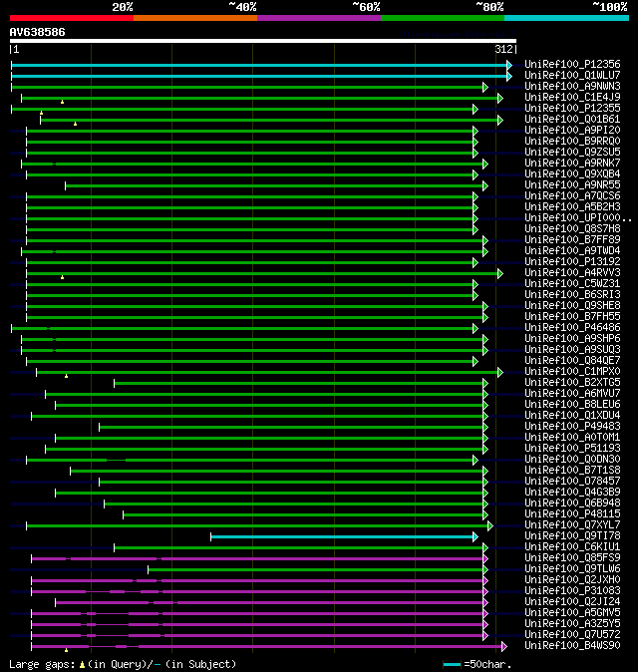Click the UniRef100_Q1XDU4 label

pos(572,416)
